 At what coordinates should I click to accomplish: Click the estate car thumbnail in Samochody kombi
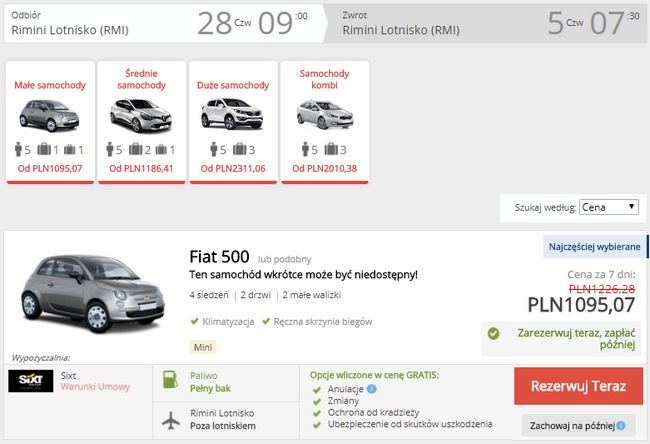click(x=325, y=114)
